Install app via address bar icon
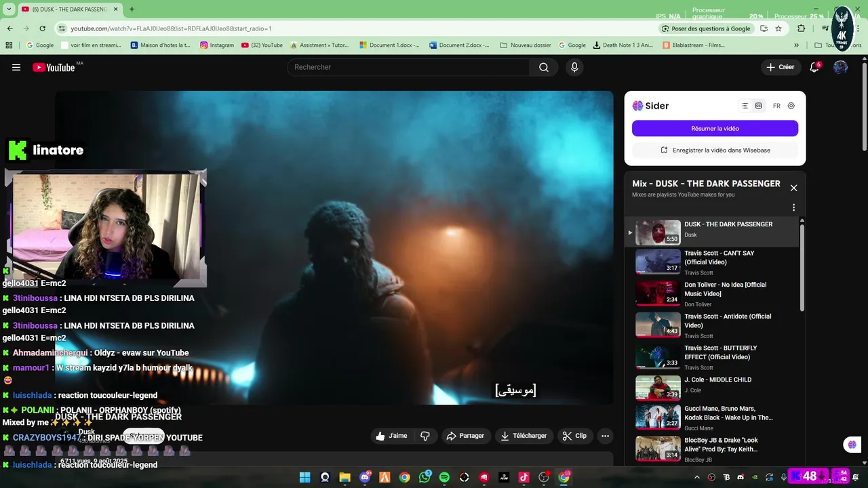868x488 pixels. pyautogui.click(x=764, y=28)
